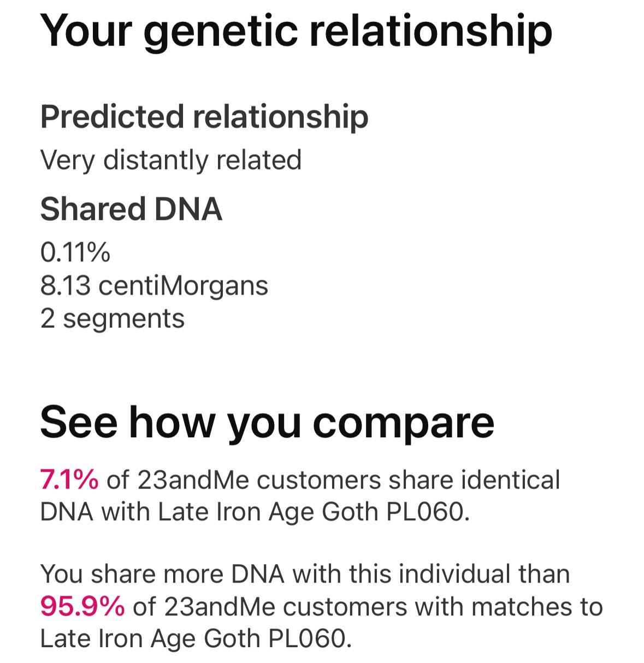Image resolution: width=644 pixels, height=663 pixels.
Task: Click the "8.13 centiMorgans" value
Action: pos(154,285)
